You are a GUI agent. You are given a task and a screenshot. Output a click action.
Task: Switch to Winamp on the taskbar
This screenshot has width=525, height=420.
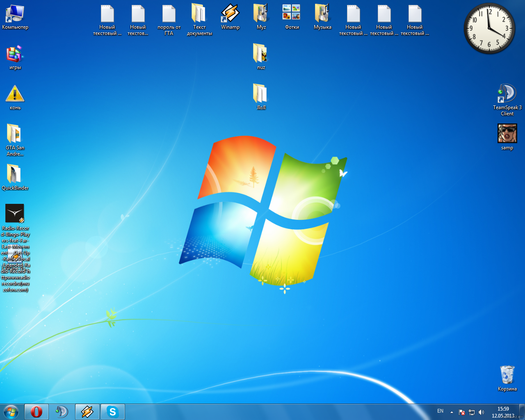87,412
